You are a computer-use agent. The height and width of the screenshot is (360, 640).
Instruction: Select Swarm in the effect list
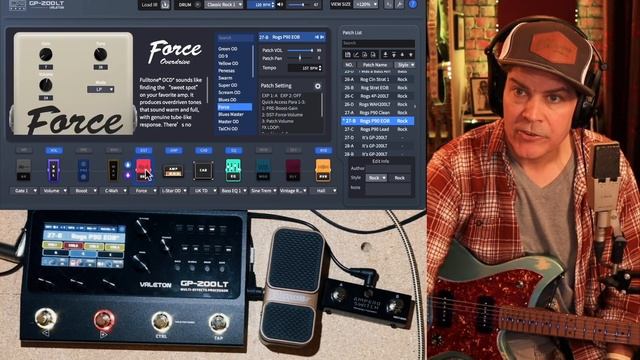(x=225, y=78)
